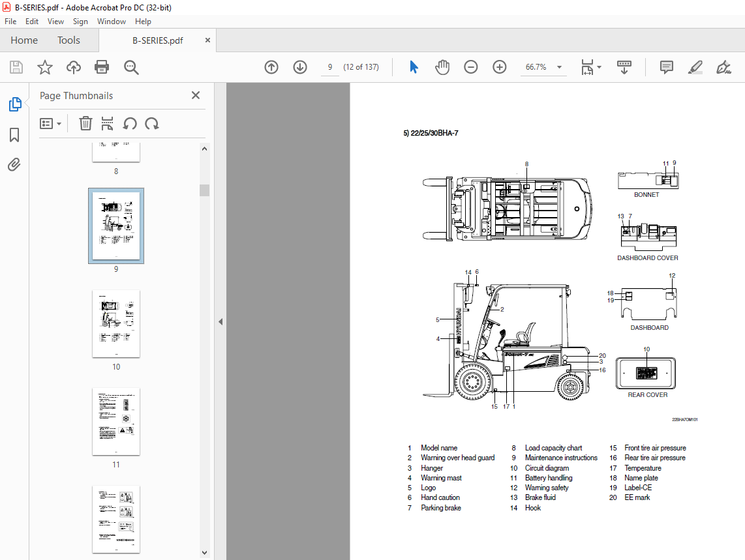The width and height of the screenshot is (745, 560).
Task: Zoom in with plus button
Action: [499, 67]
